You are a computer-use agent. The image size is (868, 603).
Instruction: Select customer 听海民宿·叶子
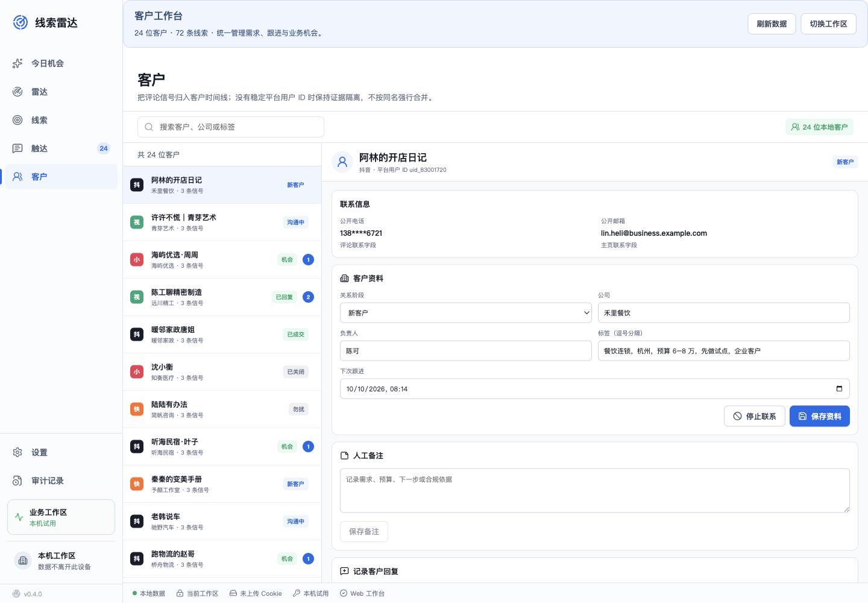point(222,447)
